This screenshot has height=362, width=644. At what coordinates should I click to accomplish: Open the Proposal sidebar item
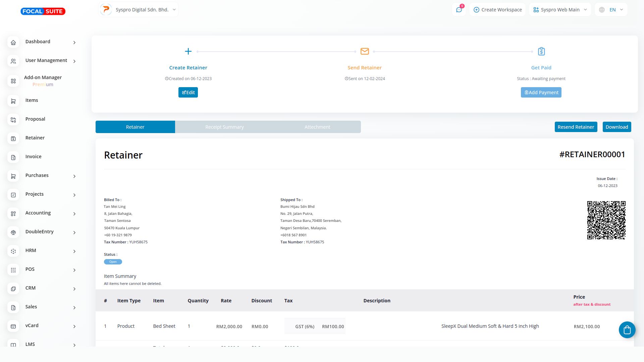click(x=35, y=119)
